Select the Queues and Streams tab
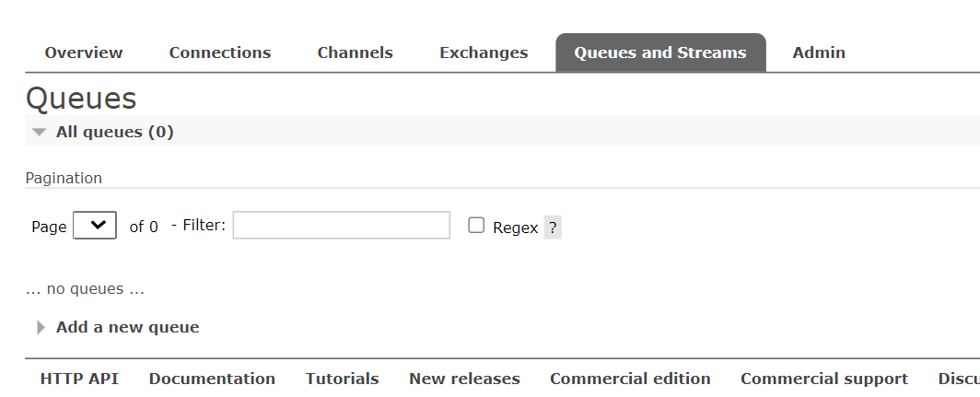980x397 pixels. tap(660, 53)
